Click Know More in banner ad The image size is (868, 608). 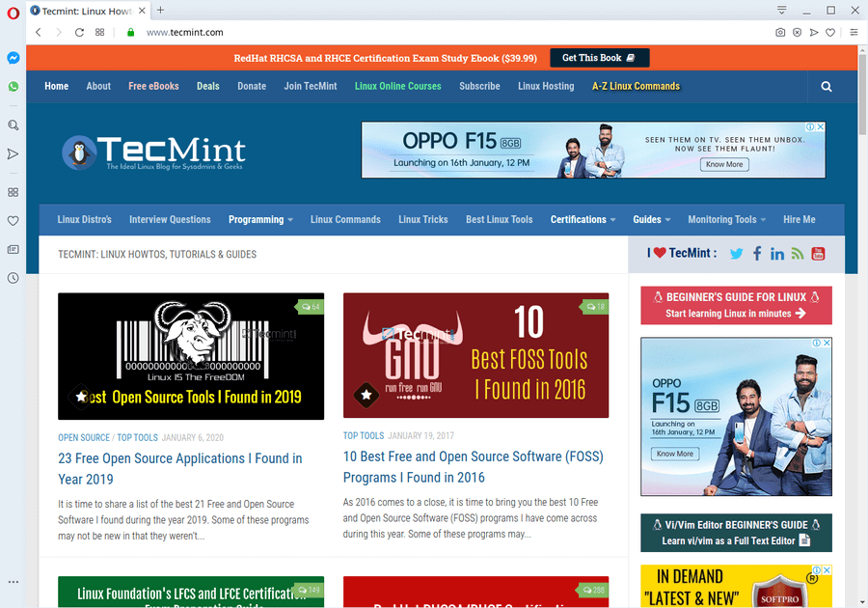point(724,164)
